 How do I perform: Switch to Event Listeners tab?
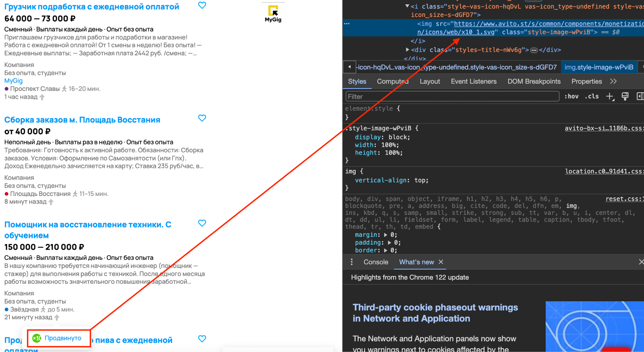[474, 81]
